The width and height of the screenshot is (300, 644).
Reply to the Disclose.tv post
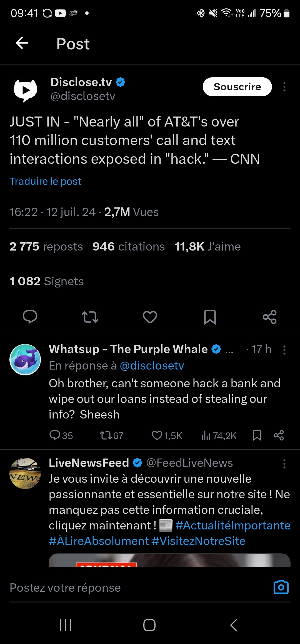pyautogui.click(x=30, y=317)
